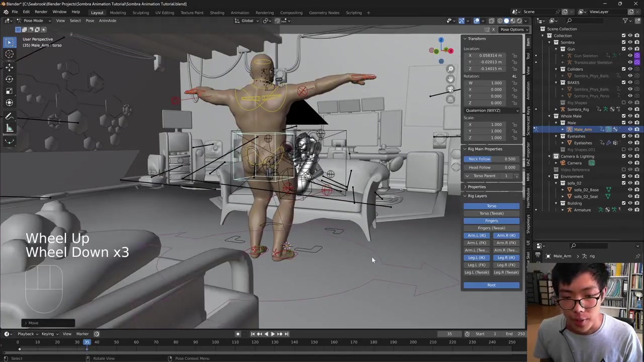Viewport: 644px width, 362px height.
Task: Select the Annotate pencil tool
Action: [9, 116]
